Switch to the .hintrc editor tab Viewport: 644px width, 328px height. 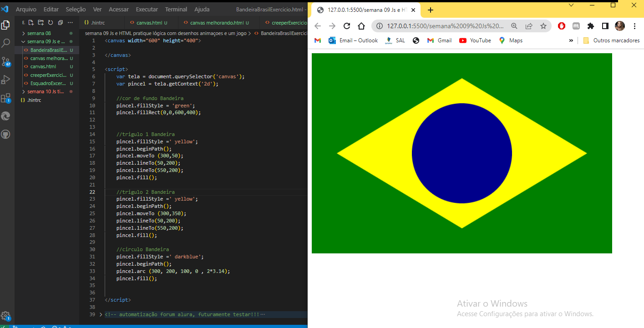point(101,23)
